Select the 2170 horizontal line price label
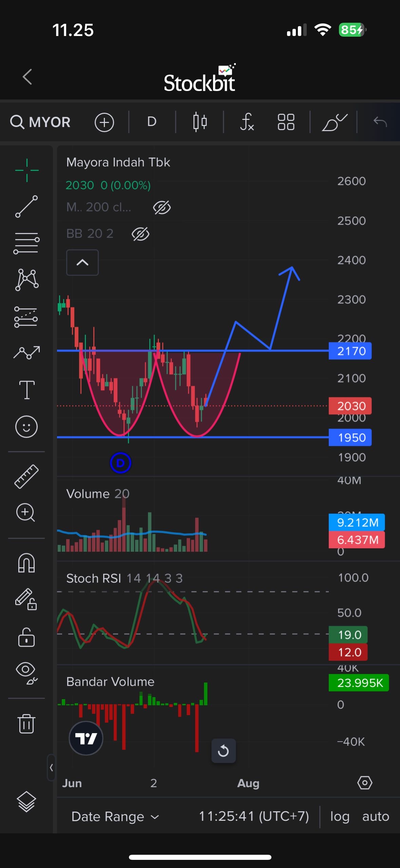Screen dimensions: 400x868 pyautogui.click(x=350, y=351)
